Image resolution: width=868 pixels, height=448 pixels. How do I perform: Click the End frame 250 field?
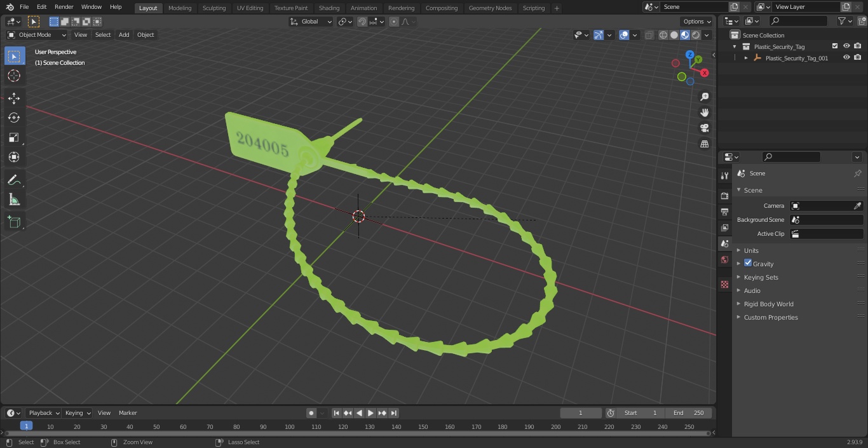[688, 413]
